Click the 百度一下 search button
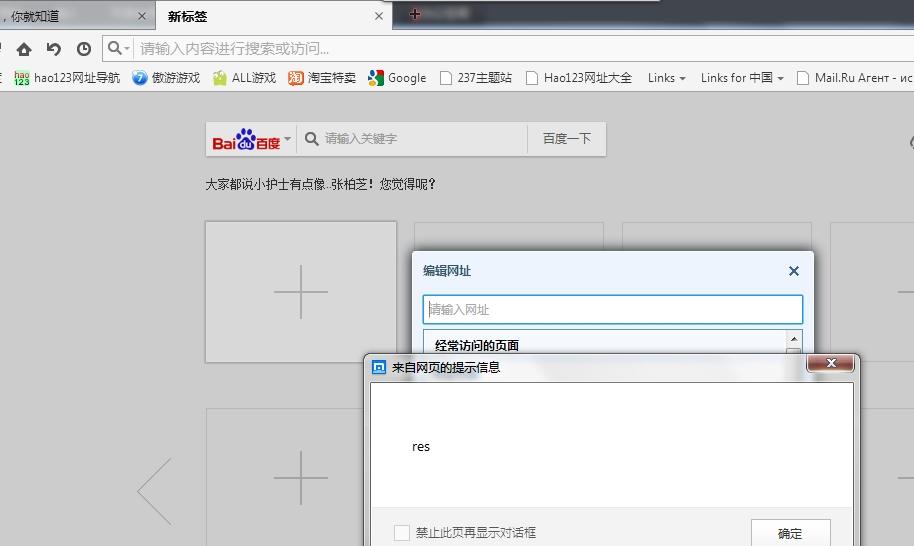 (x=567, y=139)
